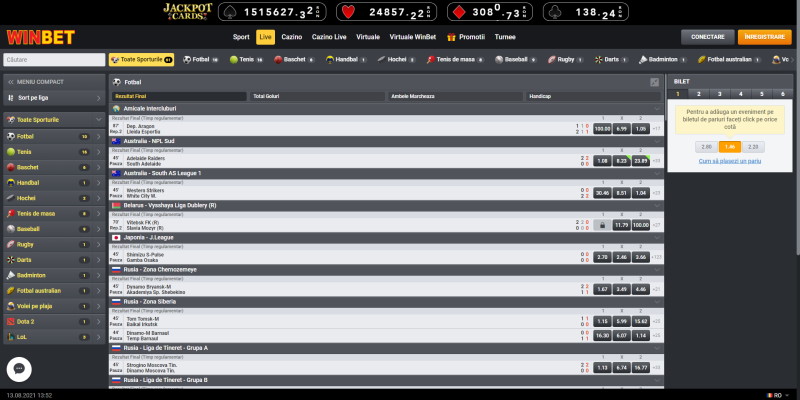Click the Baseball icon in sidebar
This screenshot has height=400, width=800.
click(x=11, y=229)
